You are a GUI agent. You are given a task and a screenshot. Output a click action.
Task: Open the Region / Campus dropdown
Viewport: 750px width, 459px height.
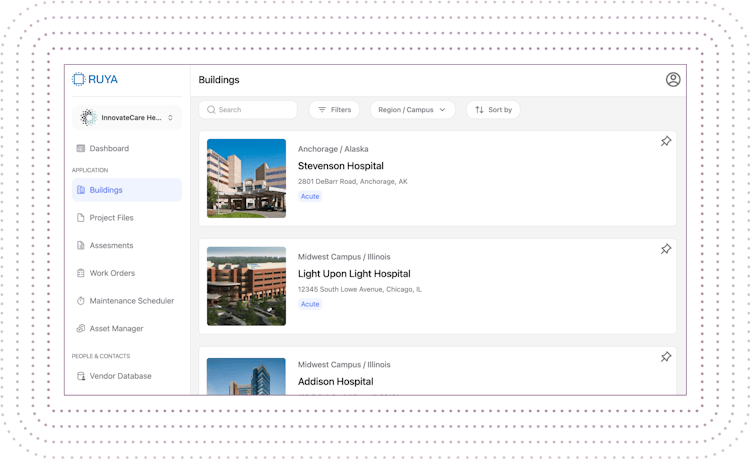coord(412,109)
